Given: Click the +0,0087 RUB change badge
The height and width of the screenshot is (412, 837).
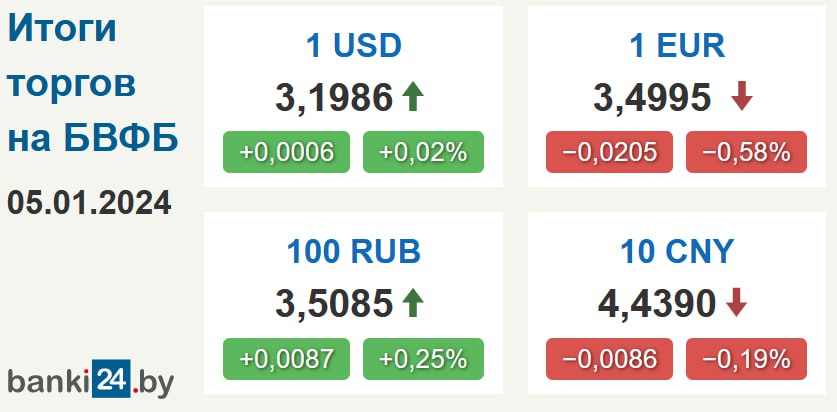Looking at the screenshot, I should click(286, 358).
